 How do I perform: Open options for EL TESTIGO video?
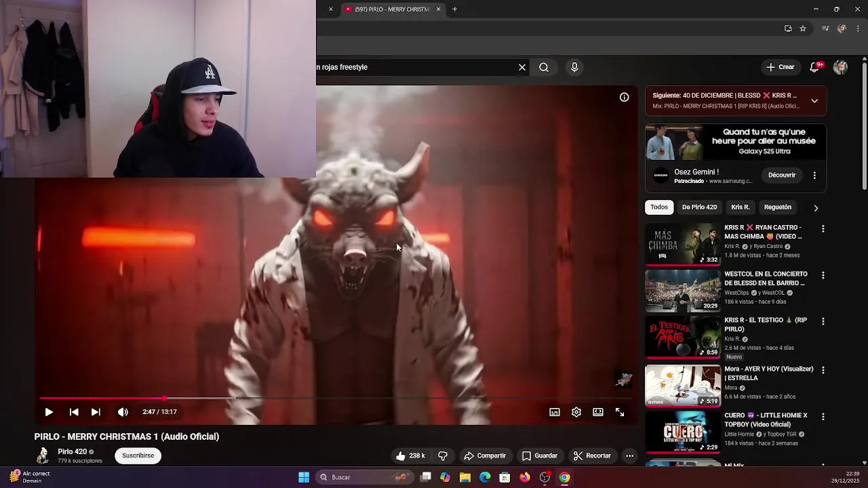[x=823, y=321]
